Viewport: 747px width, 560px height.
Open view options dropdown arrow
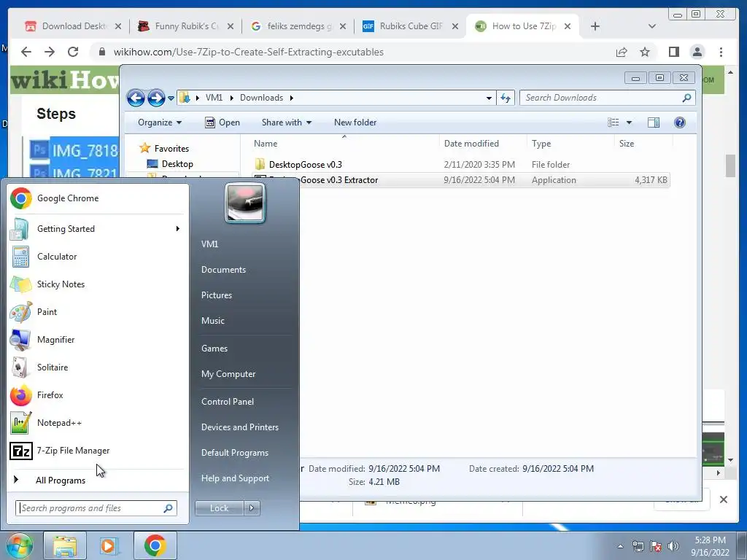[x=629, y=122]
